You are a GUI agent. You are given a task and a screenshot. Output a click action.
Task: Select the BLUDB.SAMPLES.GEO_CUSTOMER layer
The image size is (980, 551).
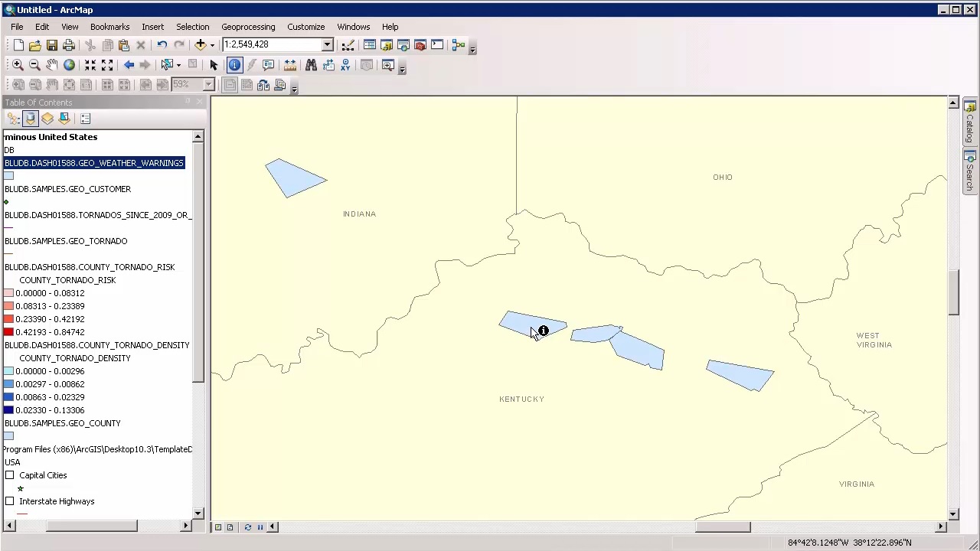coord(67,189)
